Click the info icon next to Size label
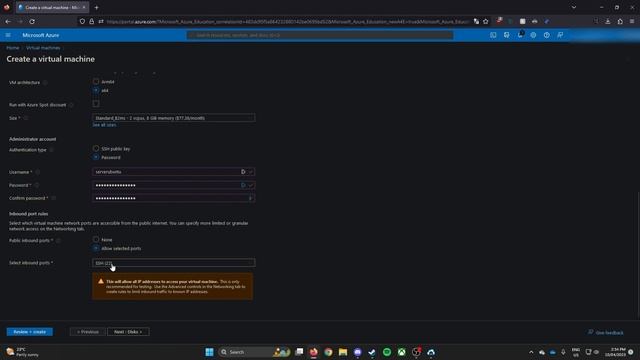The image size is (640, 360). pos(26,118)
